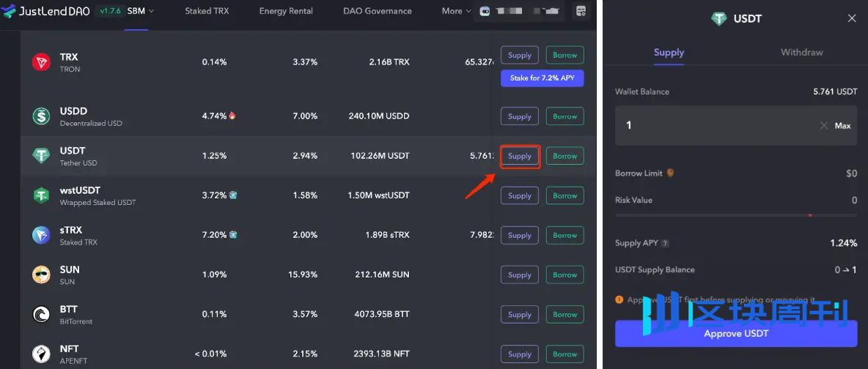The height and width of the screenshot is (369, 868).
Task: Click the USDT logo in the panel header
Action: tap(719, 19)
